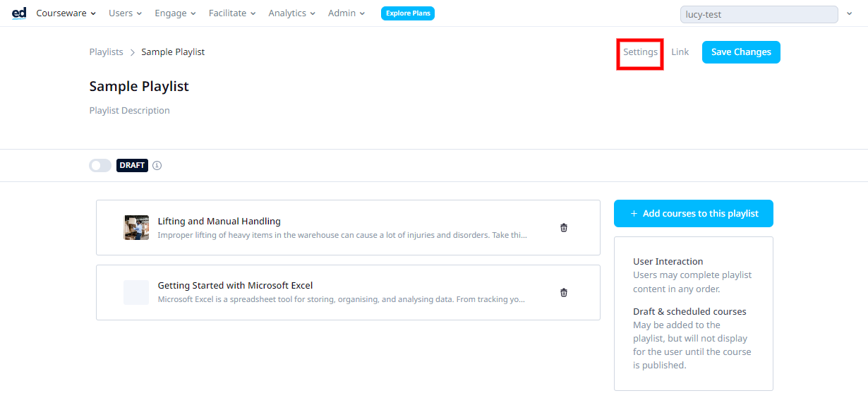The height and width of the screenshot is (410, 868).
Task: Click the Sample Playlist breadcrumb text
Action: point(173,52)
